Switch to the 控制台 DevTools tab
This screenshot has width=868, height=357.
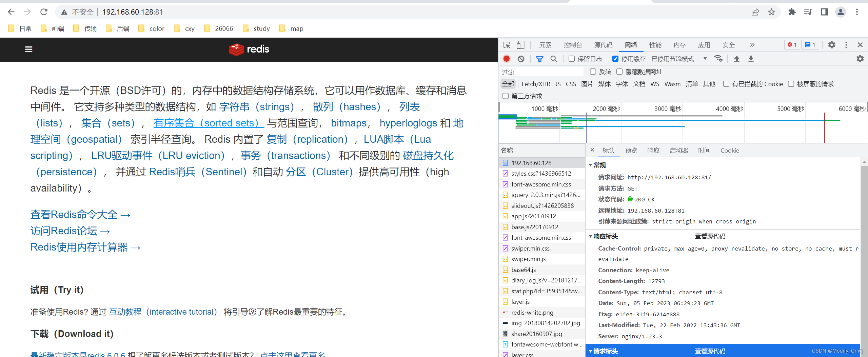pyautogui.click(x=573, y=45)
